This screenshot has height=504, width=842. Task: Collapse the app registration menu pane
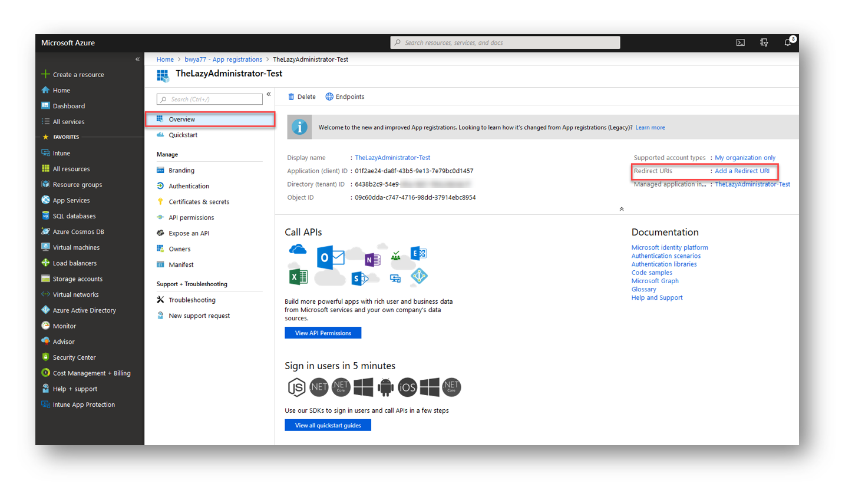pyautogui.click(x=269, y=94)
